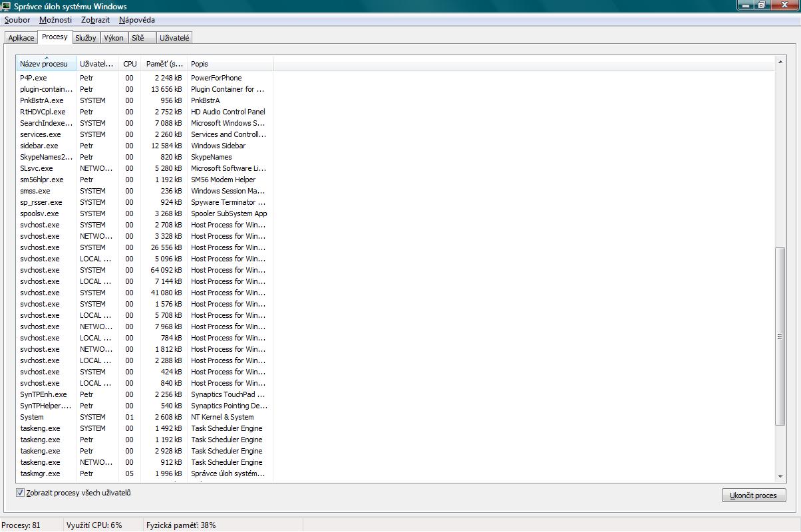Select taskeng.exe using 1 492 kB

coord(144,428)
